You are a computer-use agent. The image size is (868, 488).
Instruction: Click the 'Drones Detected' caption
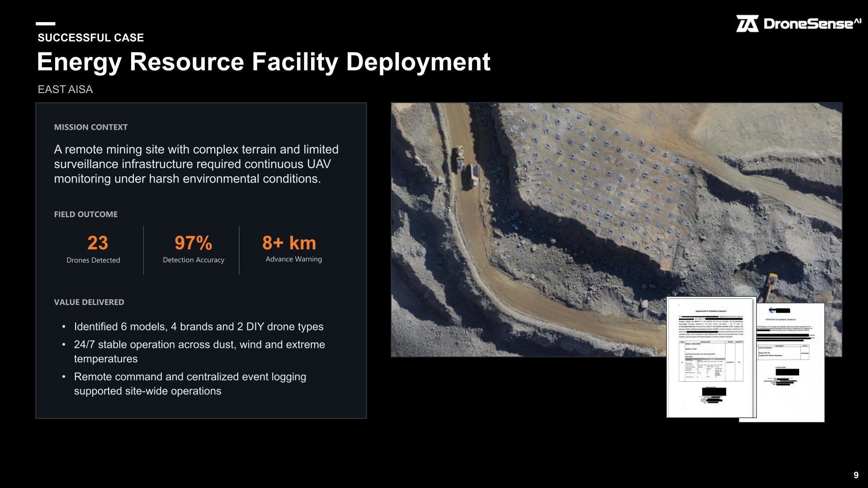coord(93,260)
